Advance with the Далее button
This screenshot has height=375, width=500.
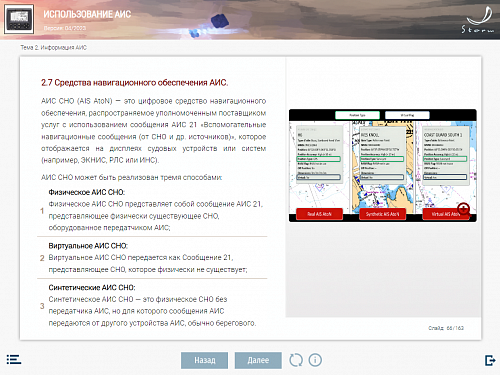(x=258, y=360)
